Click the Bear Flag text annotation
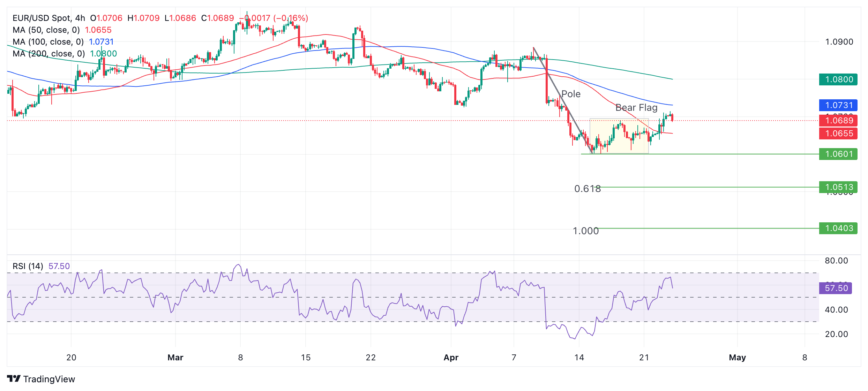This screenshot has height=391, width=868. 636,108
